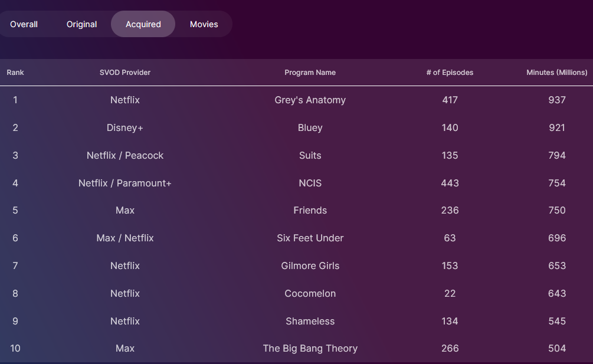Screen dimensions: 593x364
Task: Open the Movies tab
Action: click(x=204, y=24)
